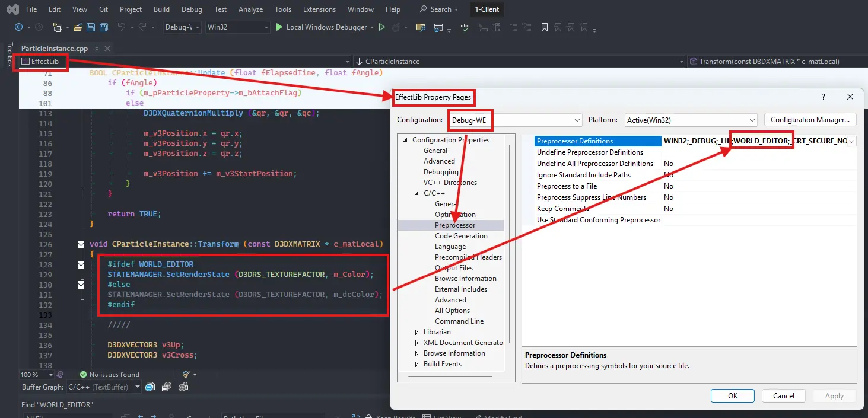
Task: Save all open files
Action: coord(103,27)
